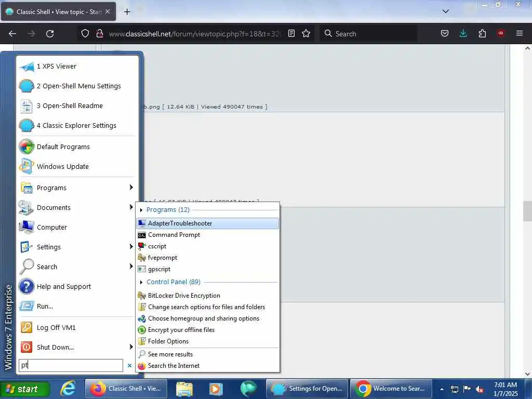Collapse the Control Panel (89) results group

point(141,282)
